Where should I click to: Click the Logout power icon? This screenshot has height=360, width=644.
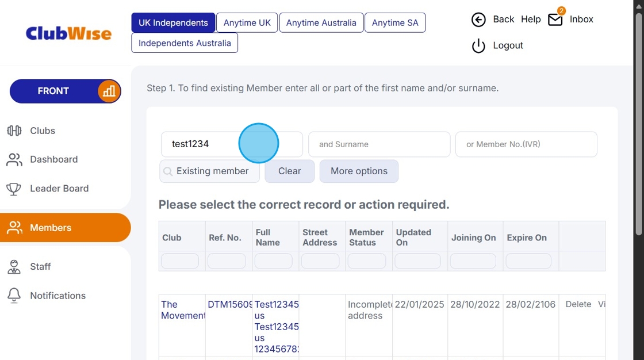coord(478,46)
